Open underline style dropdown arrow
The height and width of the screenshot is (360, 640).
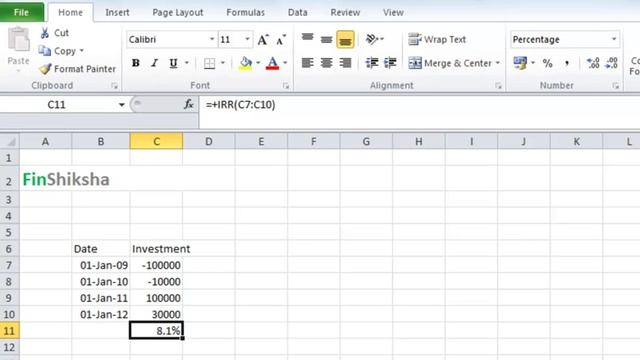coord(187,63)
